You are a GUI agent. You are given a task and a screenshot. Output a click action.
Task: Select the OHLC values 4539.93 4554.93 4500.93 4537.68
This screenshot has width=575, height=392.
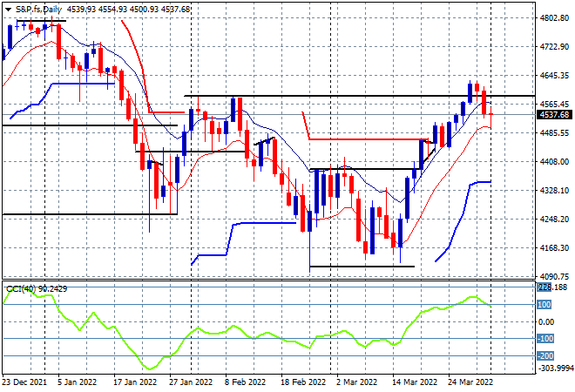click(128, 10)
